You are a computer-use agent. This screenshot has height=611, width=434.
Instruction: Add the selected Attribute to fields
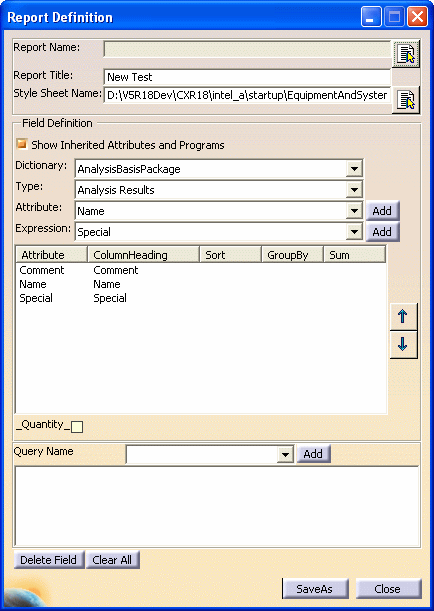(x=382, y=211)
